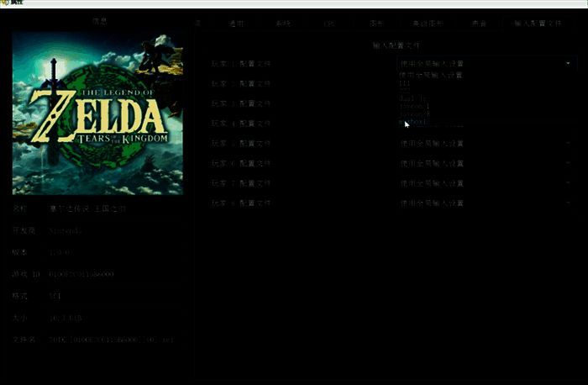Expand the 玩家 5 配置文件 dropdown
The image size is (588, 385).
click(486, 143)
